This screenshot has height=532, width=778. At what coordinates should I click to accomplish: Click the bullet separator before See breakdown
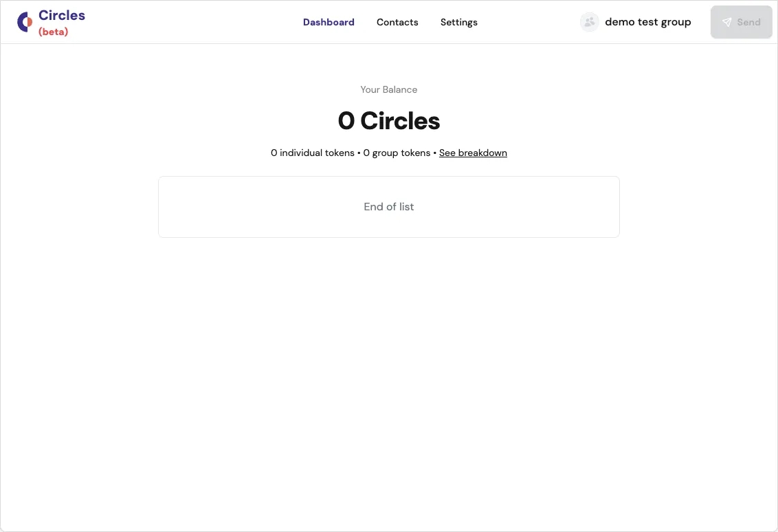tap(435, 153)
